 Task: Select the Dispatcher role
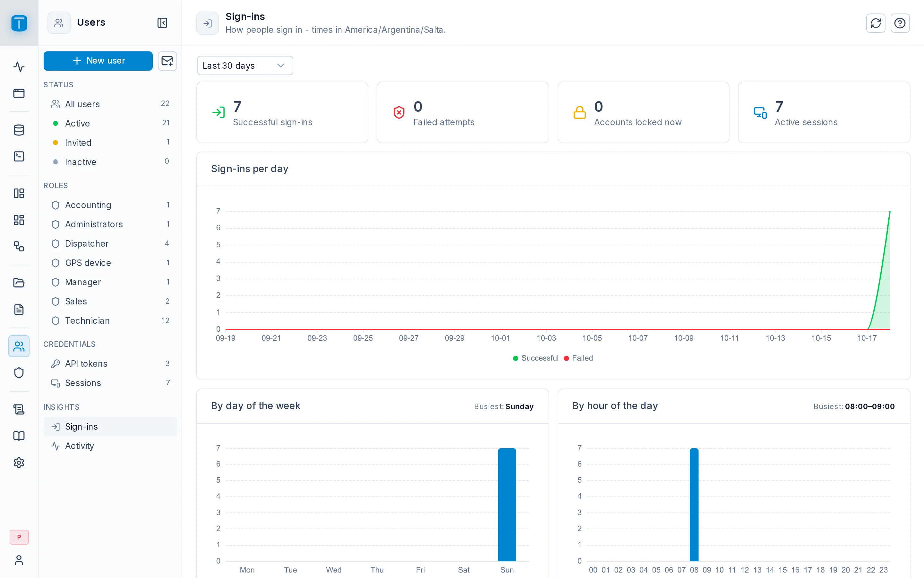click(x=110, y=243)
